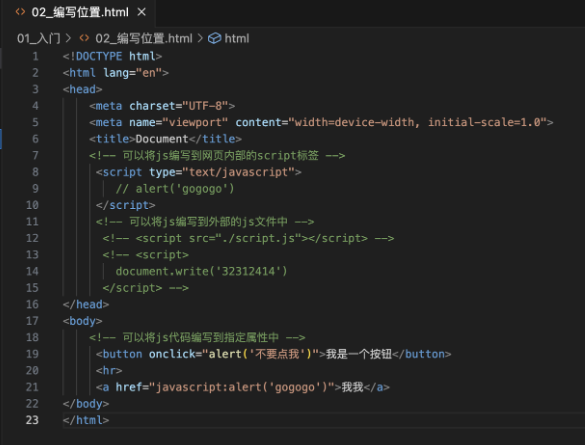
Task: Click the onclick="alert('不要点我')" attribute
Action: [x=234, y=354]
